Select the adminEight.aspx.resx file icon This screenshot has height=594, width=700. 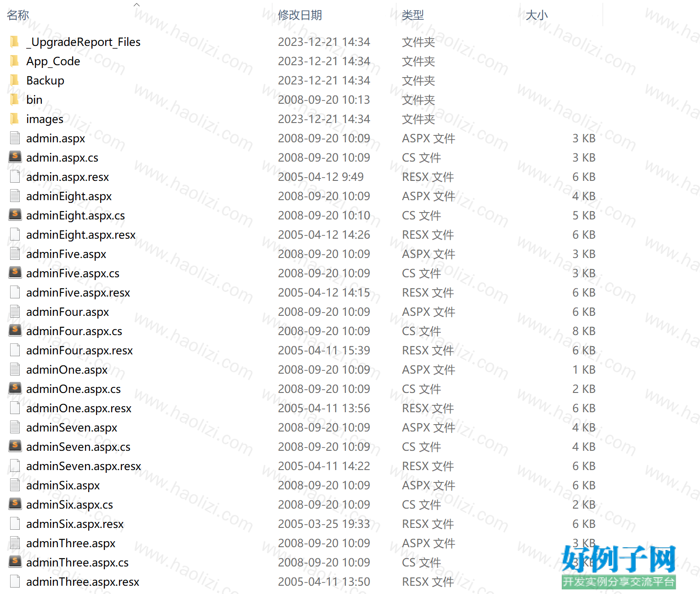coord(15,235)
